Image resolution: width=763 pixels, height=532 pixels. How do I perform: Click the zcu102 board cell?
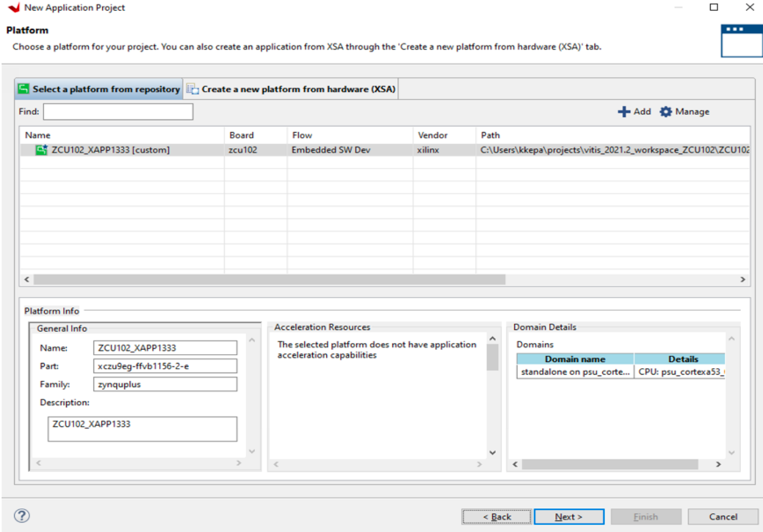pyautogui.click(x=243, y=150)
